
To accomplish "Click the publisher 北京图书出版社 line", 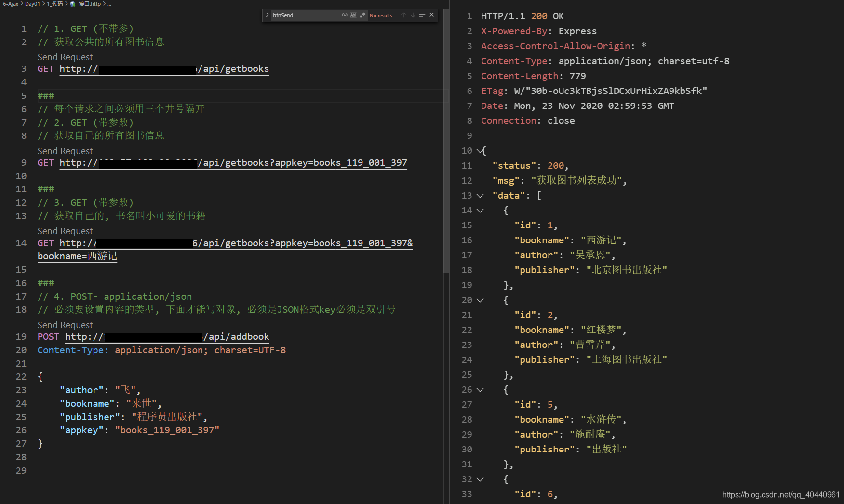I will 591,270.
